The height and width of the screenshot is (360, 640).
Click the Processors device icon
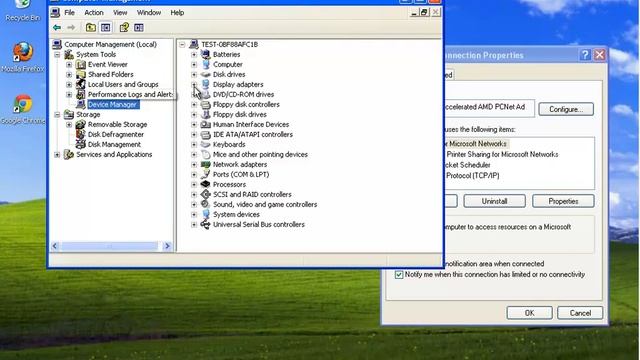click(206, 184)
